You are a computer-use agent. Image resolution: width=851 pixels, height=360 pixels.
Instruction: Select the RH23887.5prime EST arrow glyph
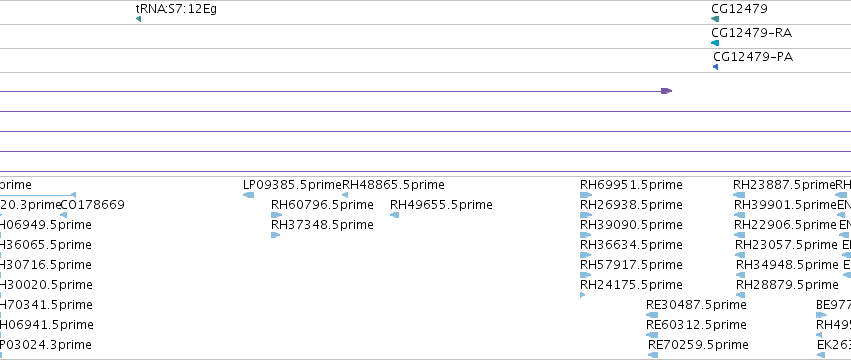pyautogui.click(x=739, y=195)
